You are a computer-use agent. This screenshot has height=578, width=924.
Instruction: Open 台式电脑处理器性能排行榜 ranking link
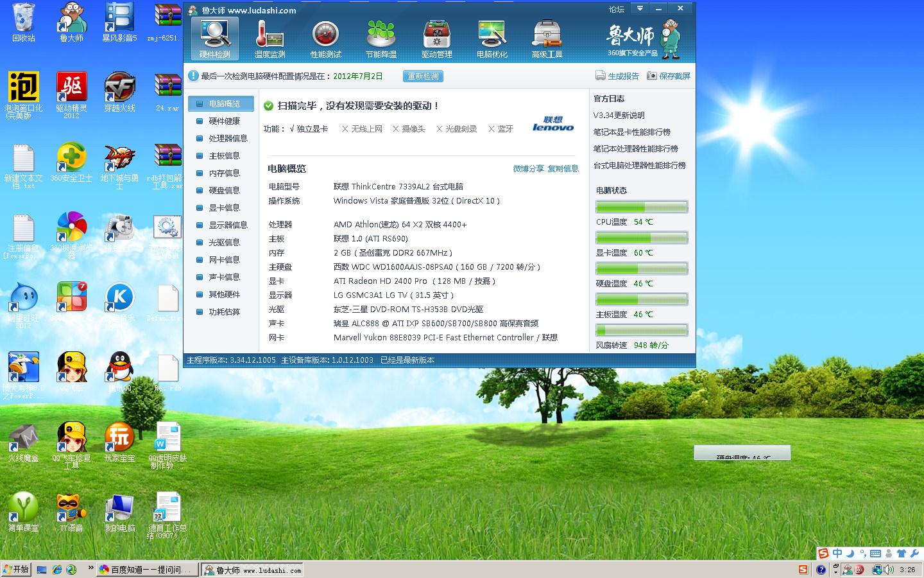tap(639, 165)
